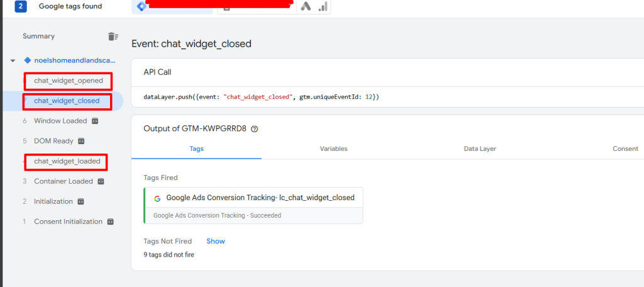Click the code icon next to Consent Initialization
644x287 pixels.
[110, 222]
